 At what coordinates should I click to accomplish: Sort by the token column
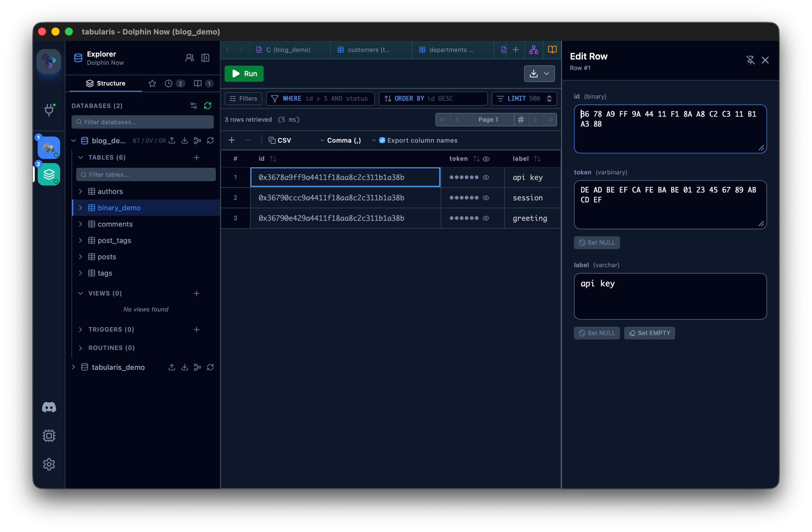click(x=477, y=159)
